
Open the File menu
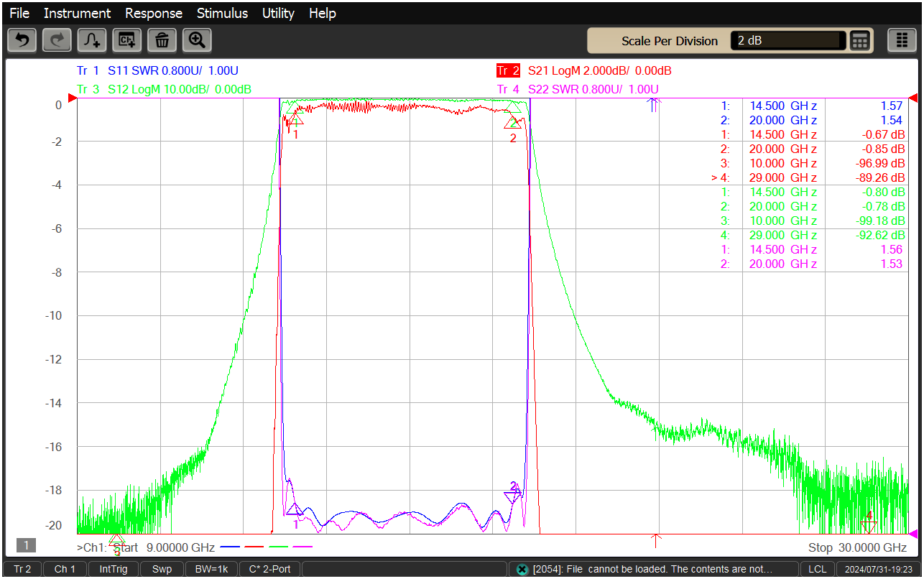(x=19, y=13)
